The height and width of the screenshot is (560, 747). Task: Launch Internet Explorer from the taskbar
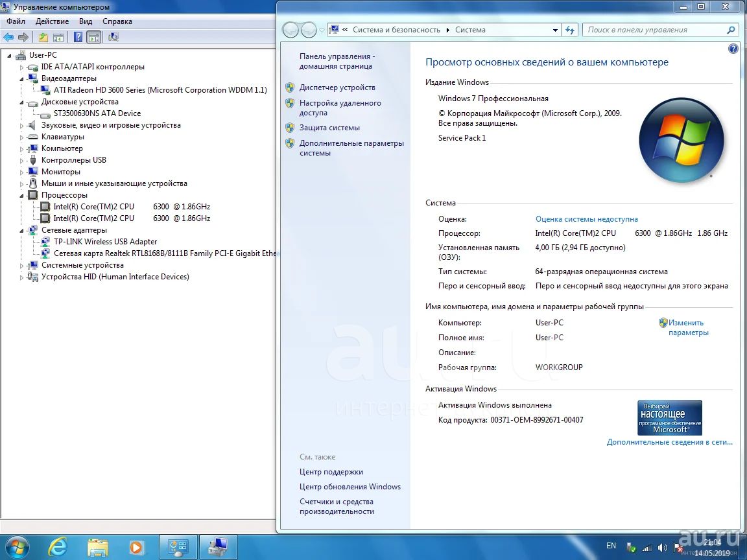click(x=58, y=547)
